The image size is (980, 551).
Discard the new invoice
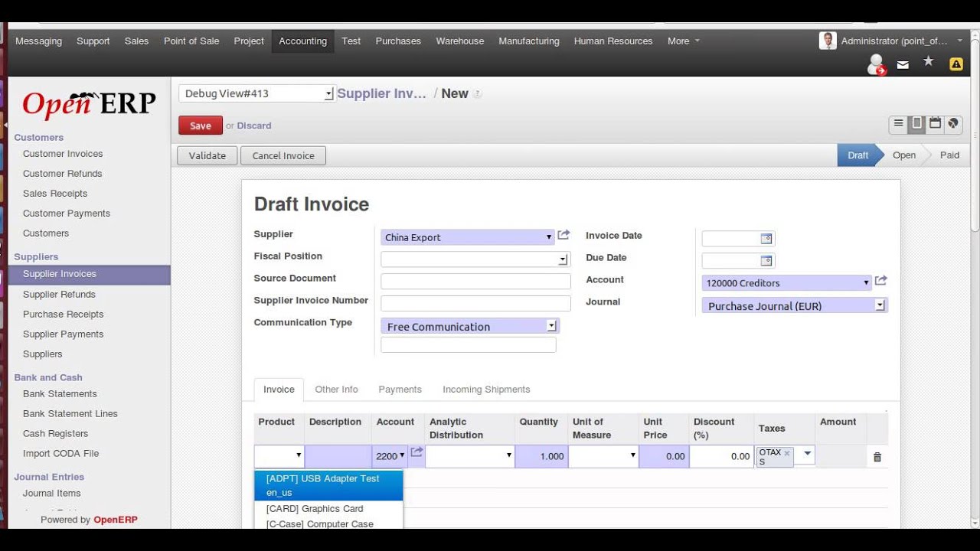[254, 126]
